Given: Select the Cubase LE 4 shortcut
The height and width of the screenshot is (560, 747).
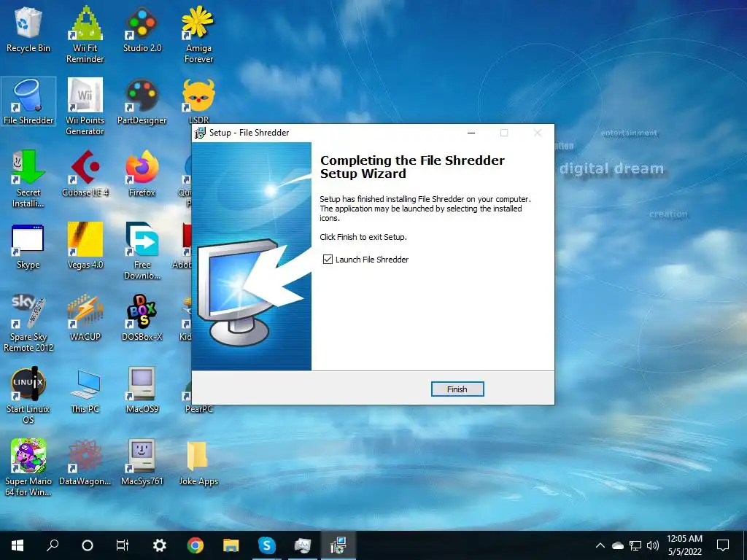Looking at the screenshot, I should pyautogui.click(x=85, y=174).
